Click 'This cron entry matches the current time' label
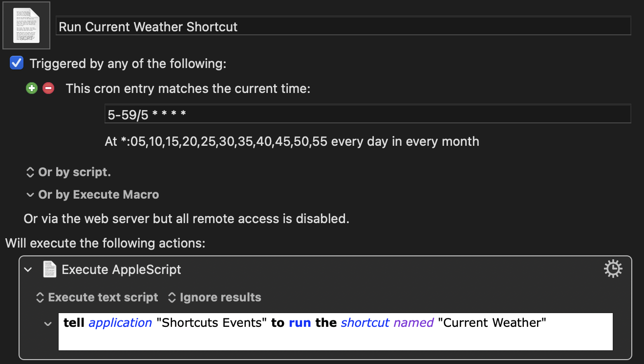 [x=188, y=89]
